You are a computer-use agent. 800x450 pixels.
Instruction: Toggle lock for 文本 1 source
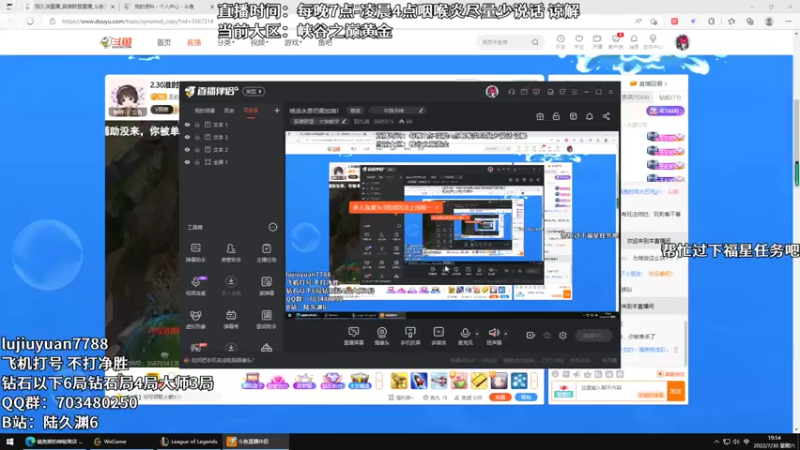click(x=197, y=124)
